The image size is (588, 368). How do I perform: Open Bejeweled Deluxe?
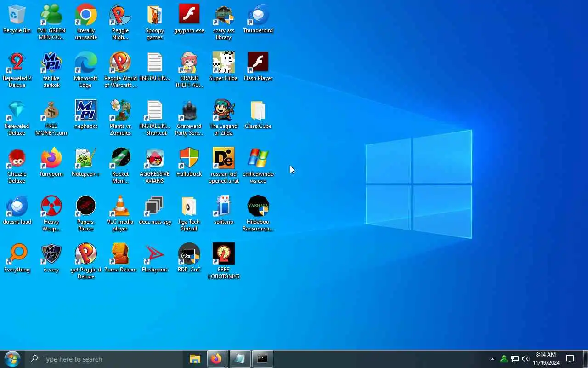coord(17,118)
